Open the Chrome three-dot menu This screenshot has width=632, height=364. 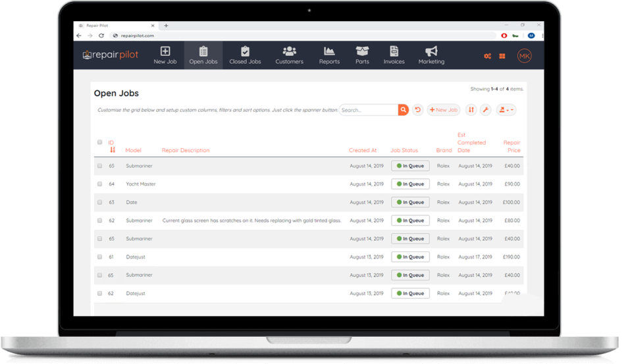click(542, 36)
